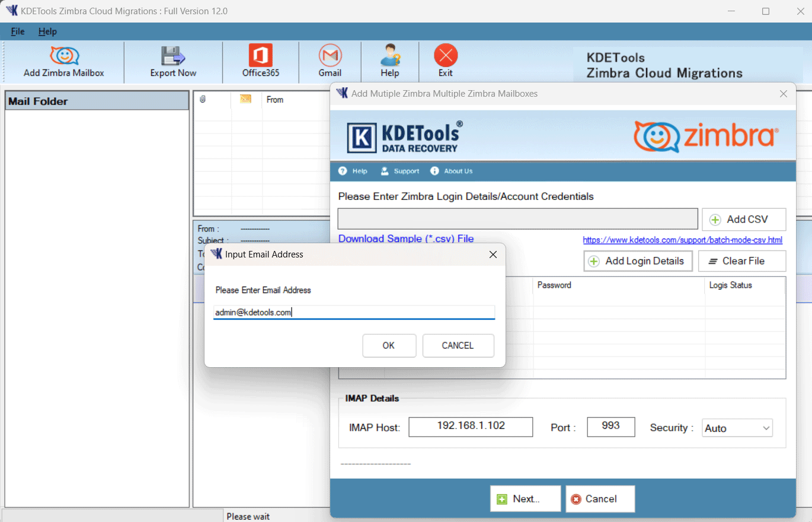Select the Gmail toolbar icon
This screenshot has width=812, height=522.
tap(330, 56)
